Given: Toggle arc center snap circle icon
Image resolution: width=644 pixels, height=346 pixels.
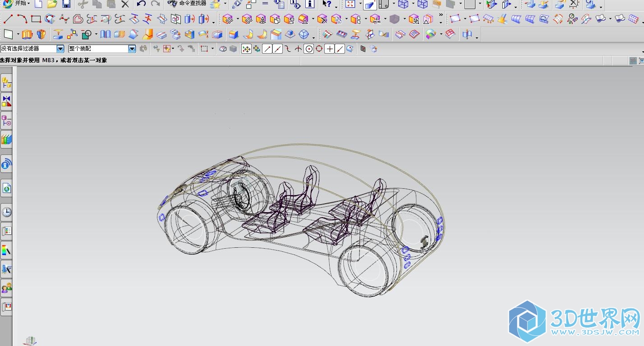Looking at the screenshot, I should click(308, 49).
